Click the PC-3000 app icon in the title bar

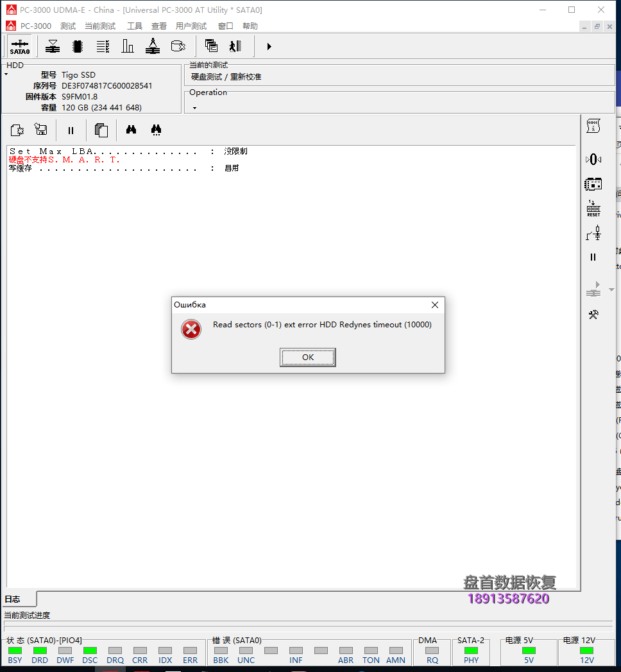(11, 10)
